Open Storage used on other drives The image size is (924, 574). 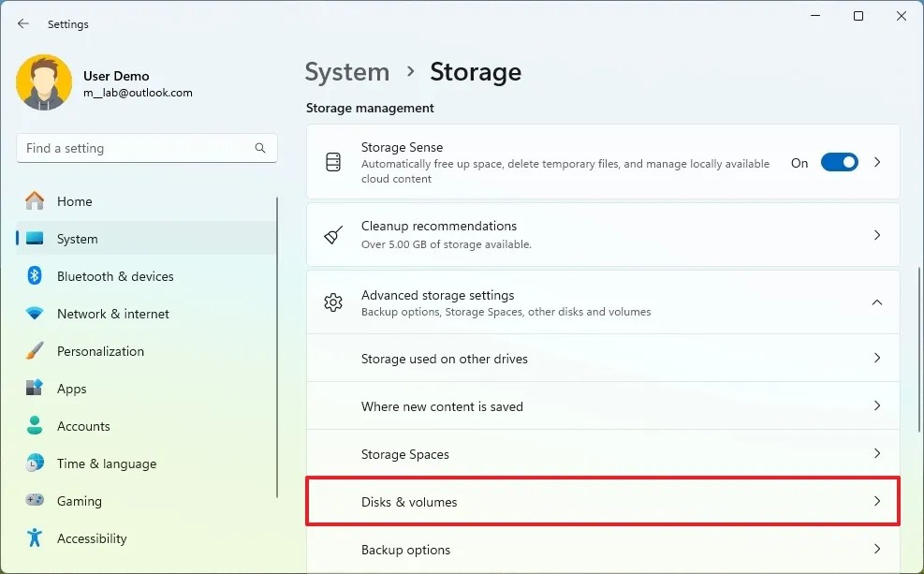click(603, 359)
